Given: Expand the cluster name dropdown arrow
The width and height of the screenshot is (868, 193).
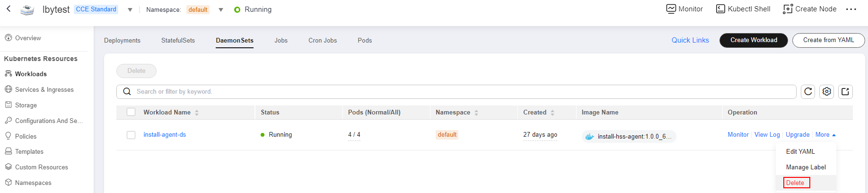Looking at the screenshot, I should (130, 9).
